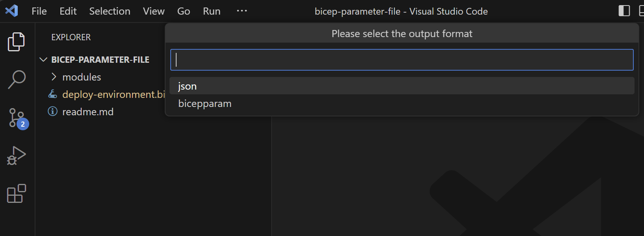Choose the bicepparam output format option
644x236 pixels.
tap(402, 103)
